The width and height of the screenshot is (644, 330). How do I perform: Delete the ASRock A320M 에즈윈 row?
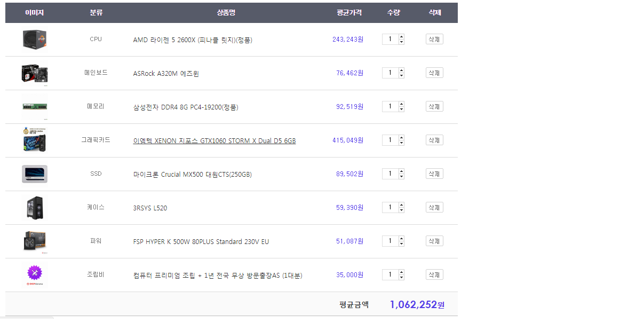(x=434, y=73)
